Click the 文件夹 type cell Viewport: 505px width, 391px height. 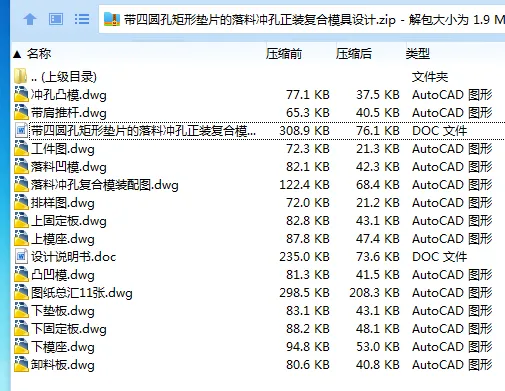point(430,77)
